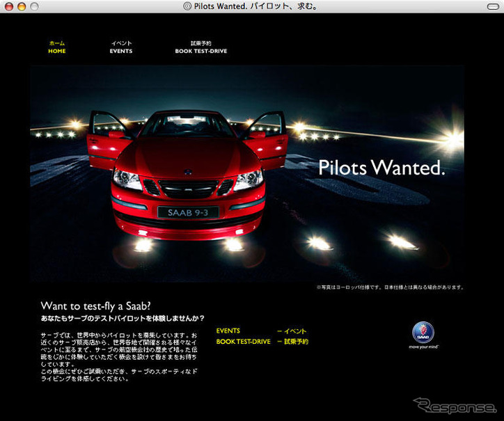Open the yellow BOOK TEST-DRIVE link below the photo
504x421 pixels.
point(243,342)
